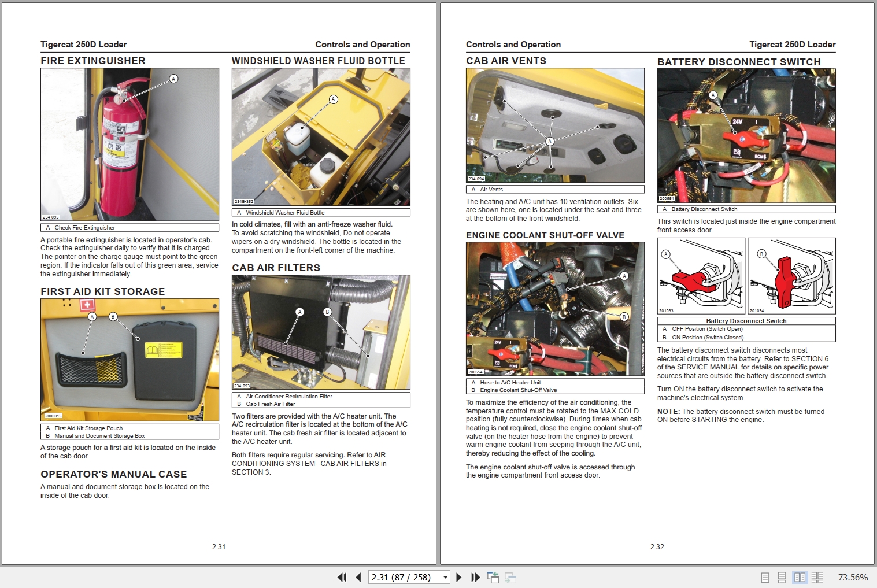The image size is (877, 588).
Task: Navigate back in view history
Action: [x=494, y=577]
